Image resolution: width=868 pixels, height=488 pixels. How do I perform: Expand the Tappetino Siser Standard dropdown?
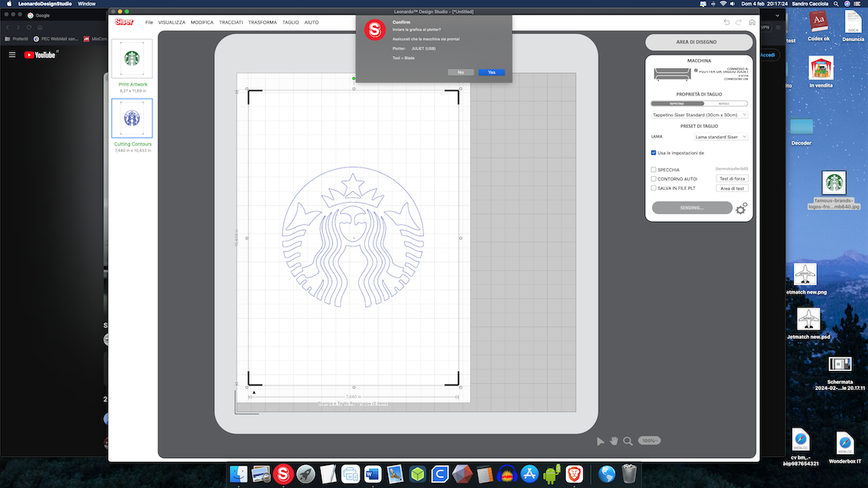tap(700, 115)
